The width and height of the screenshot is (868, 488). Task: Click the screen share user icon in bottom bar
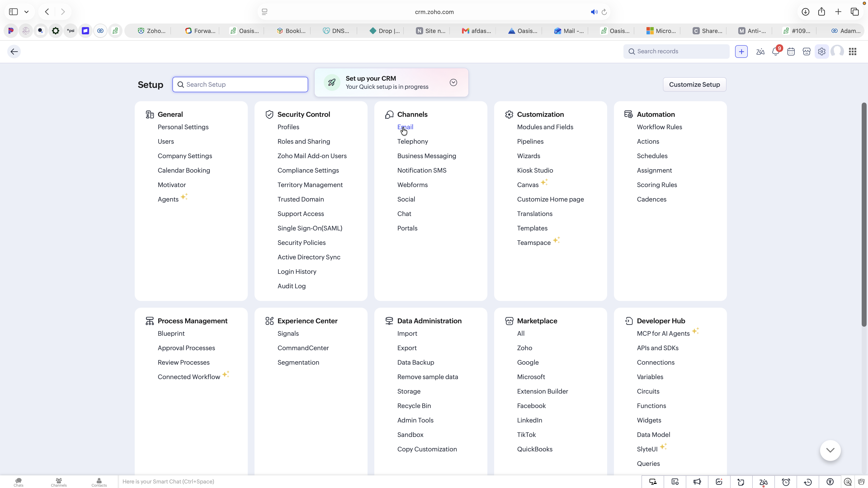coord(653,482)
